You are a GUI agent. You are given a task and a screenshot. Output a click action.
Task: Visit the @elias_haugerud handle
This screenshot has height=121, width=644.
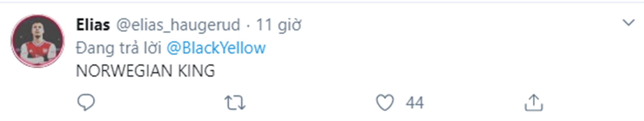(x=178, y=26)
